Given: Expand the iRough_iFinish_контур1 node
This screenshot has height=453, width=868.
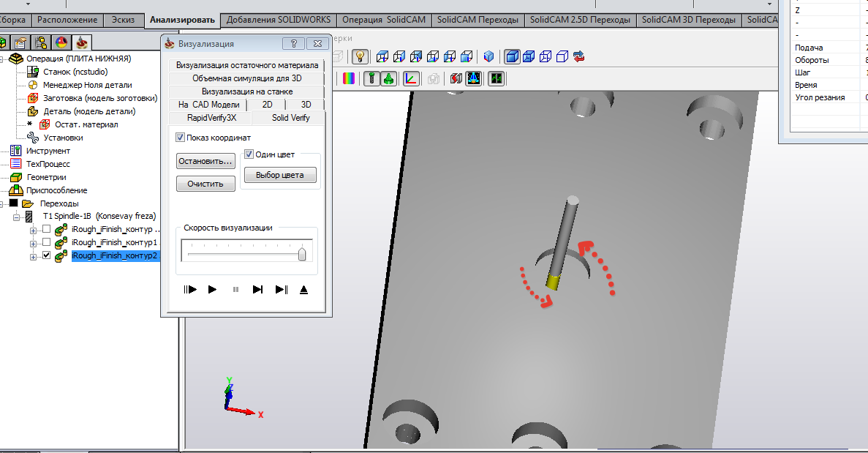Looking at the screenshot, I should pos(33,243).
